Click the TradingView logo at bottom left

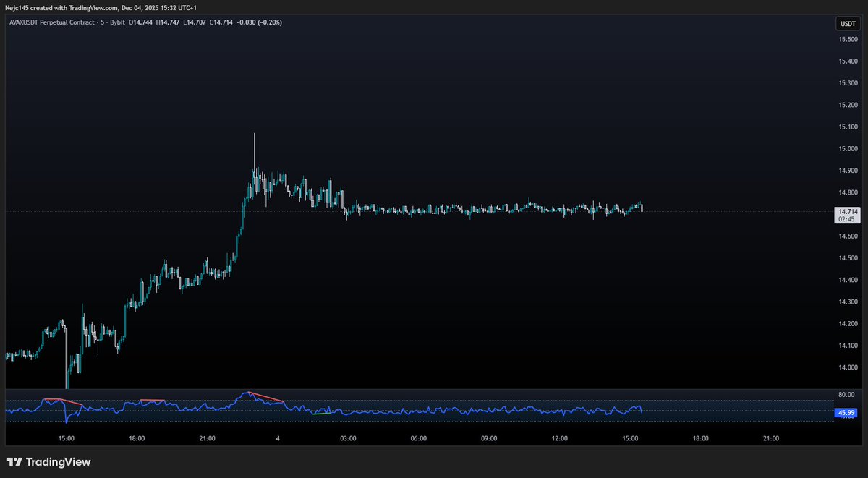(x=48, y=462)
